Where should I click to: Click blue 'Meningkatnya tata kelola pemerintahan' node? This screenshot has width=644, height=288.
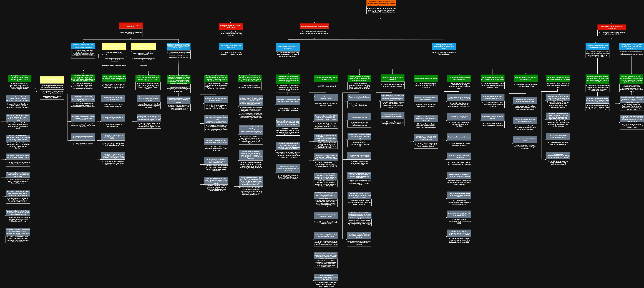click(x=444, y=46)
